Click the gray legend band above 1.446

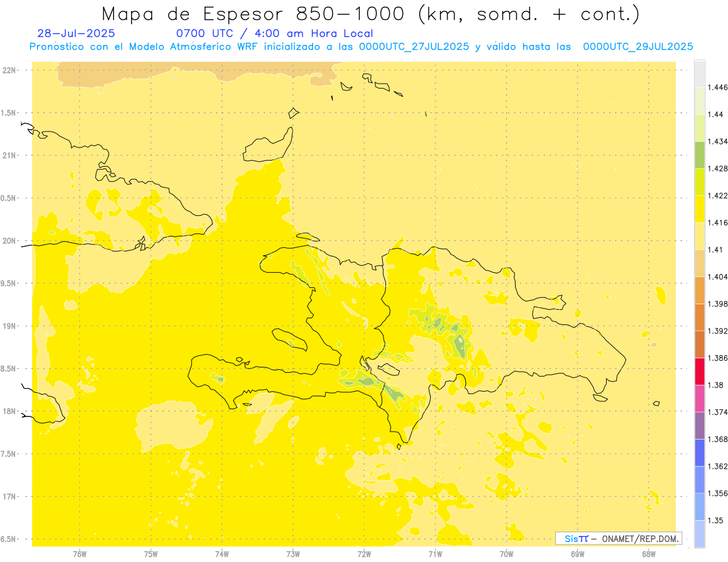699,73
